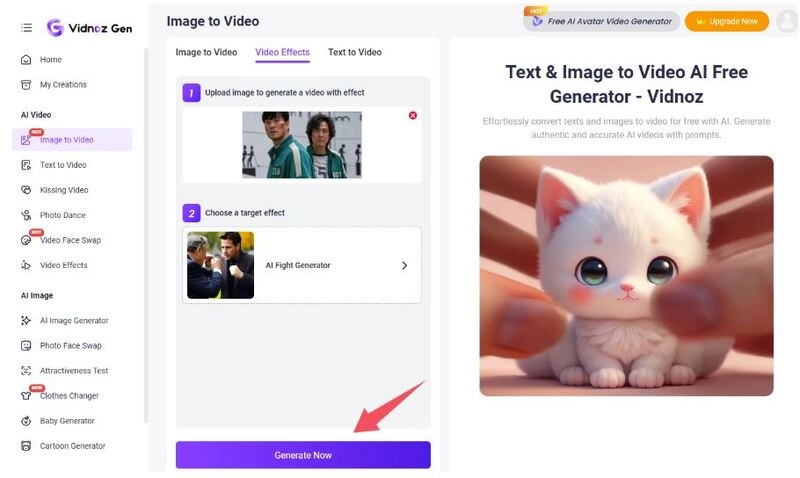The width and height of the screenshot is (800, 478).
Task: Click the crown icon in Upgrade Now
Action: click(701, 21)
